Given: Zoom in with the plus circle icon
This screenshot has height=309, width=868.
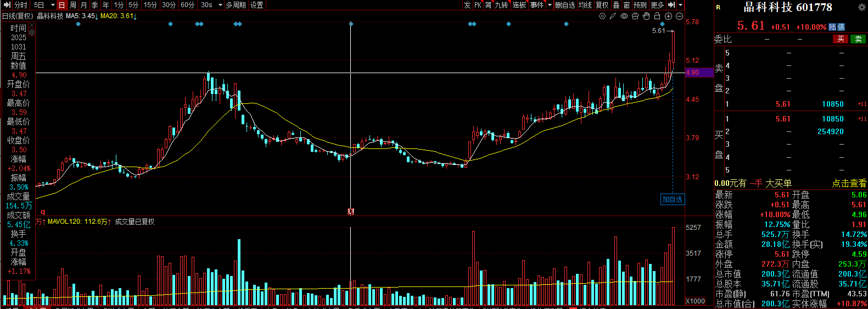Looking at the screenshot, I should (x=668, y=16).
